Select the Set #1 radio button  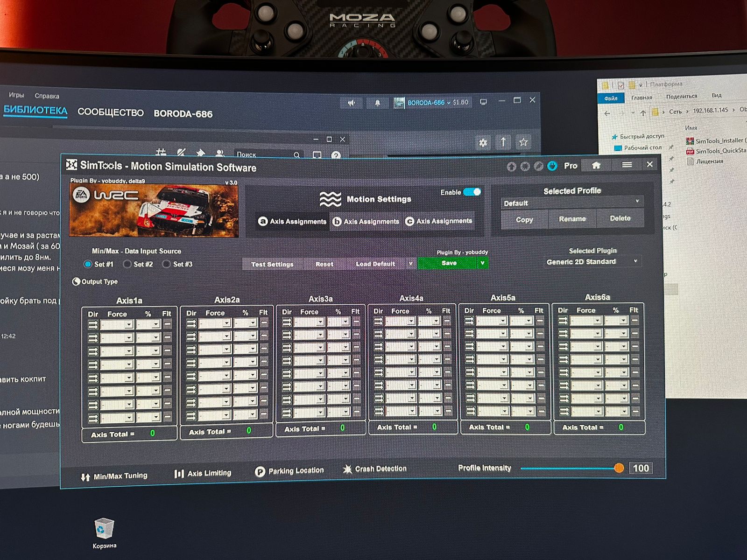(x=88, y=264)
